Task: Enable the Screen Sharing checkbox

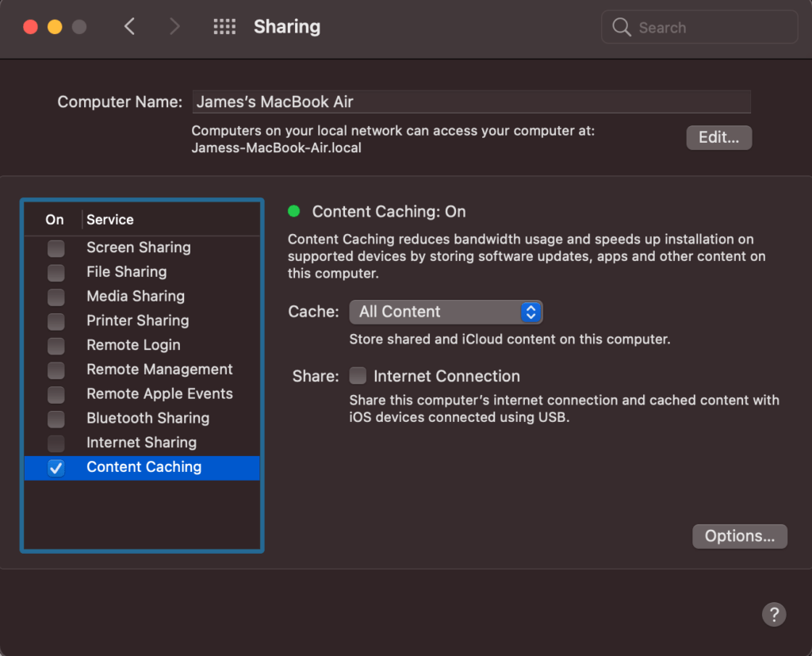Action: [x=56, y=247]
